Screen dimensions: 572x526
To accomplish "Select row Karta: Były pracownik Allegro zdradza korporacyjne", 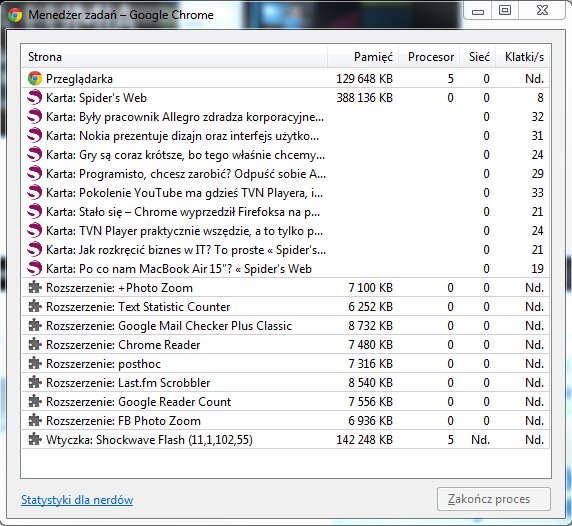I will click(x=286, y=116).
